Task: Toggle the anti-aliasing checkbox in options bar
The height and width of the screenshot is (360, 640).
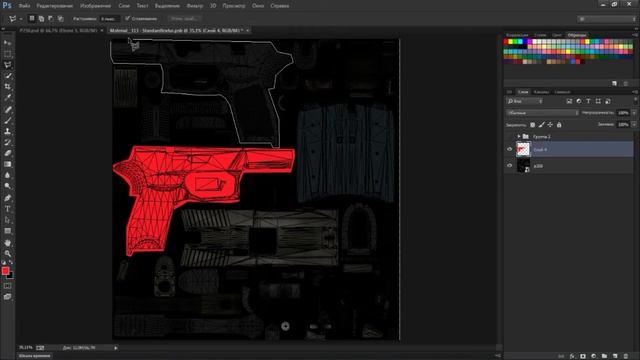Action: (x=127, y=18)
